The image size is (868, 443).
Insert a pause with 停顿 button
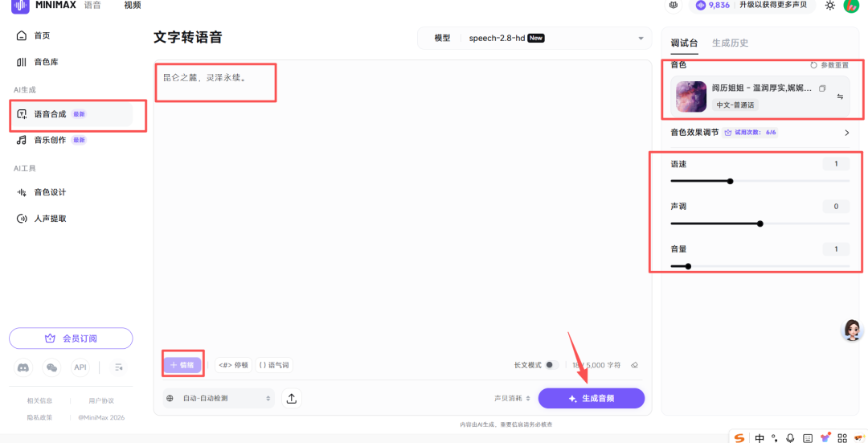point(233,365)
